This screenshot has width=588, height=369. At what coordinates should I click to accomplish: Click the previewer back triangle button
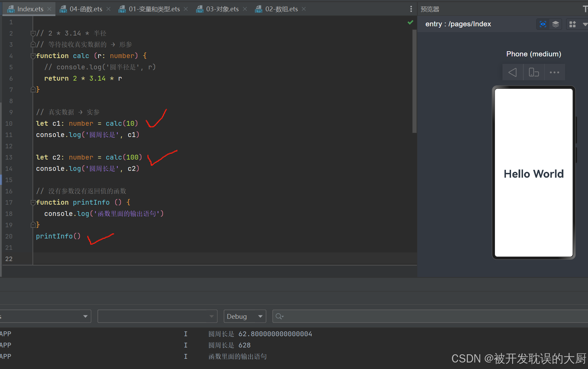(513, 72)
